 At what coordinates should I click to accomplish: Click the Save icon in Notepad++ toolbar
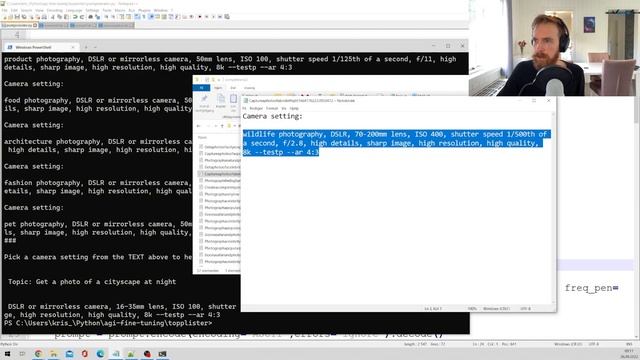click(x=17, y=17)
